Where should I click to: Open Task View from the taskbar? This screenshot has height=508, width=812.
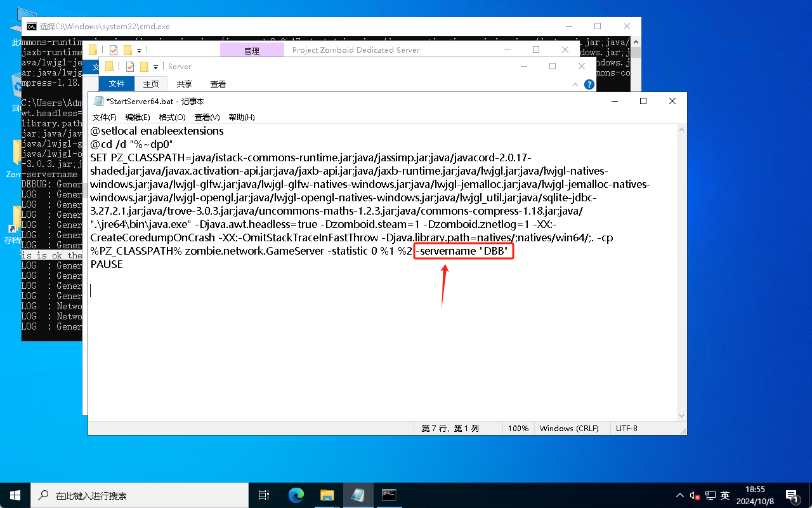pos(265,495)
